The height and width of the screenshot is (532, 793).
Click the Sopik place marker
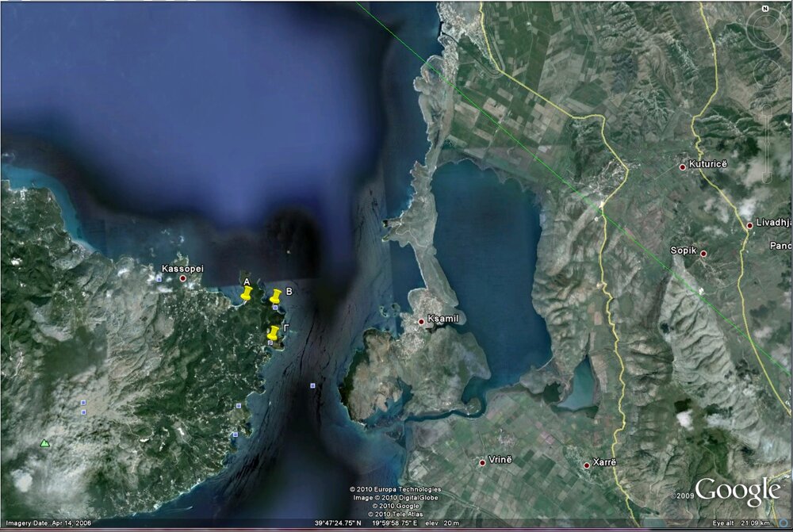[x=703, y=254]
